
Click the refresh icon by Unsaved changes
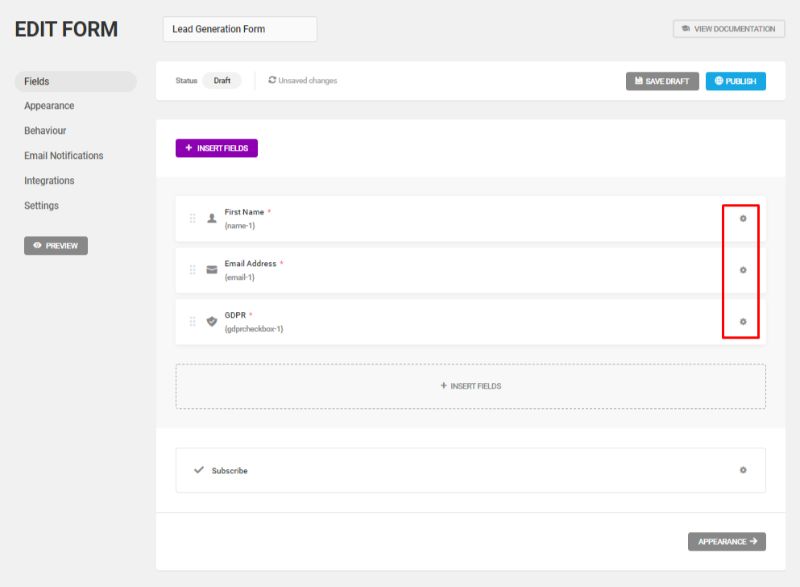(x=272, y=80)
